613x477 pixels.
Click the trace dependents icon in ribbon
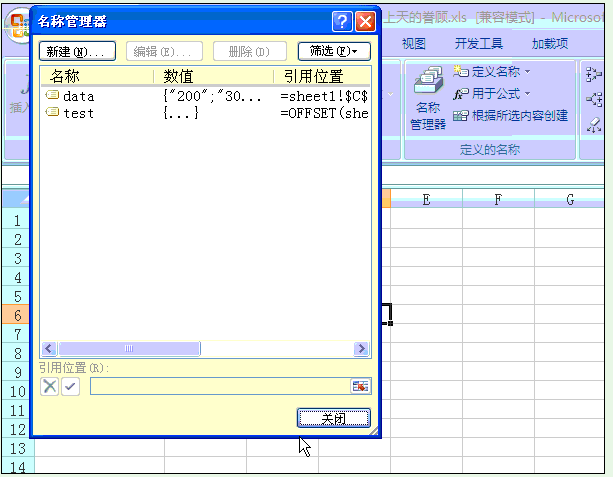(x=593, y=99)
